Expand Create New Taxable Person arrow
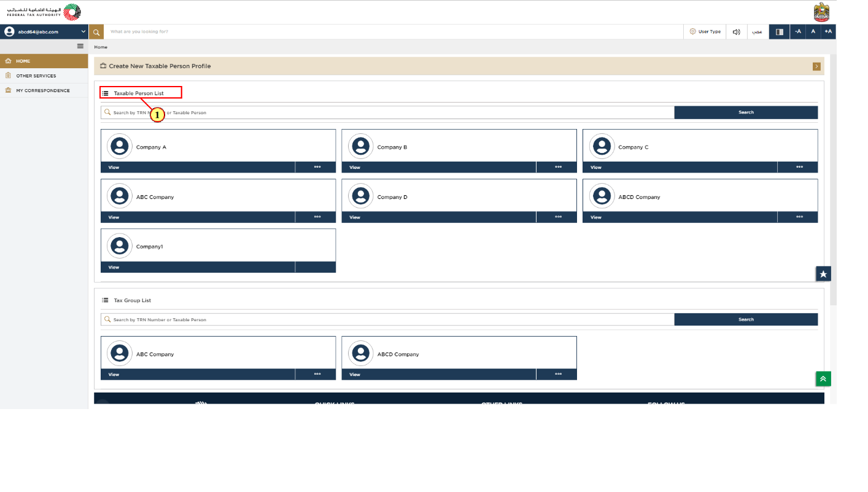This screenshot has height=492, width=868. coord(816,66)
